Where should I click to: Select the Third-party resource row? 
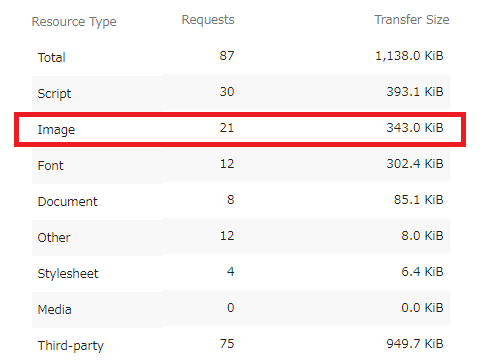(241, 344)
